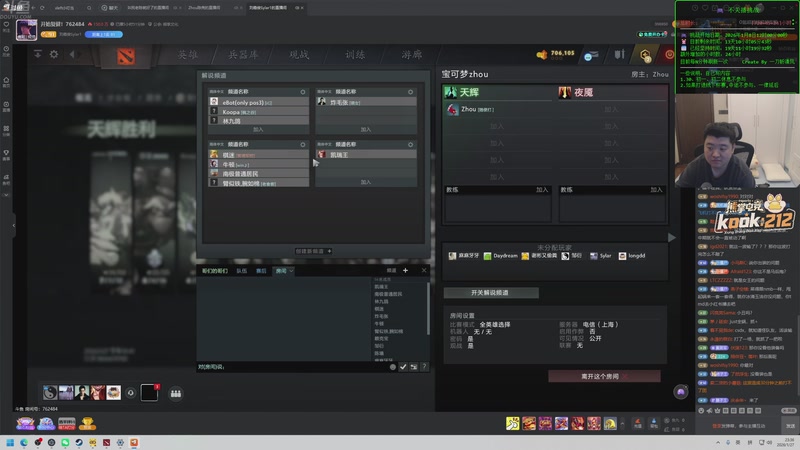Viewport: 800px width, 450px height.
Task: Open the 训练 Learn tab
Action: [x=355, y=55]
